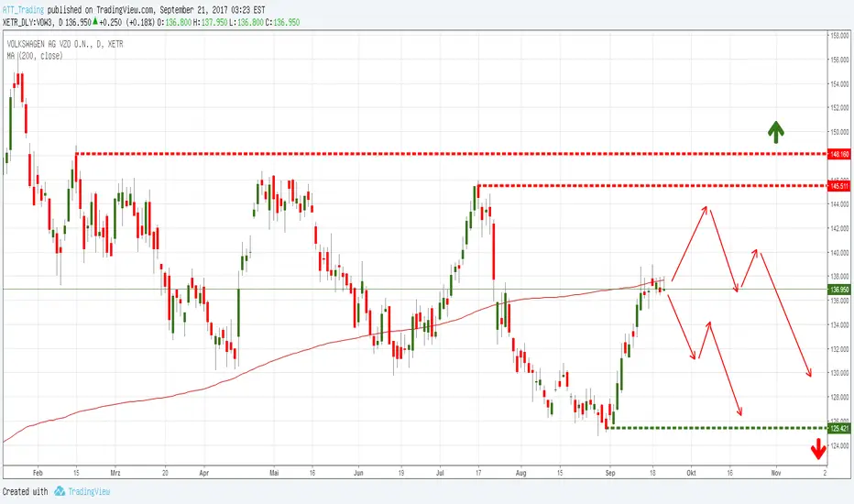
Task: Click the '124.000' price axis label
Action: coord(839,445)
